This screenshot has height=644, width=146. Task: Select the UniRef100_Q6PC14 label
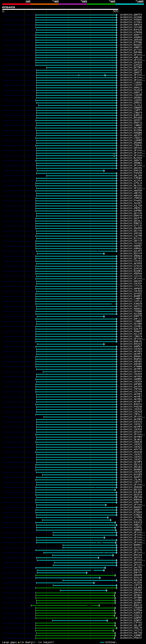point(131,70)
